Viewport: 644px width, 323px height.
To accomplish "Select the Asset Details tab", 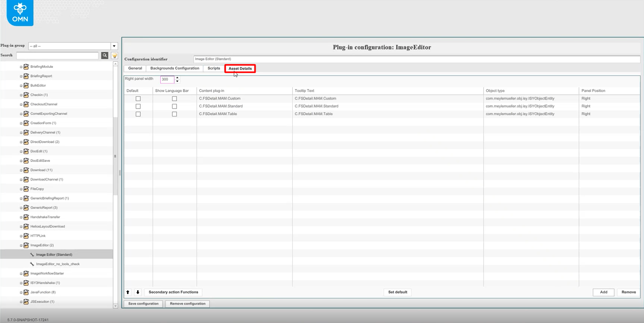I will coord(240,69).
